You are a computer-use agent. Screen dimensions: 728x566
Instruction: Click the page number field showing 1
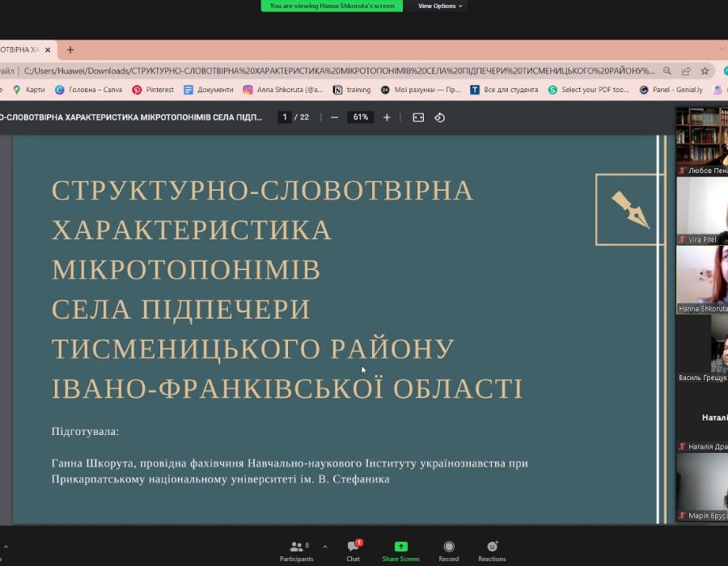click(x=284, y=117)
